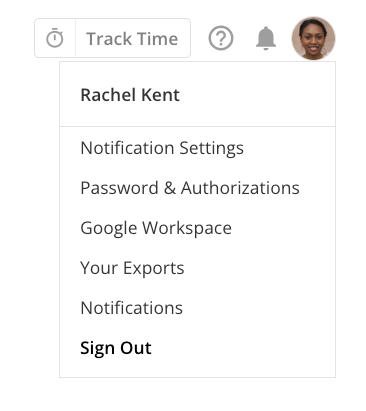The image size is (366, 411).
Task: Click the circled question mark help button
Action: pos(221,38)
